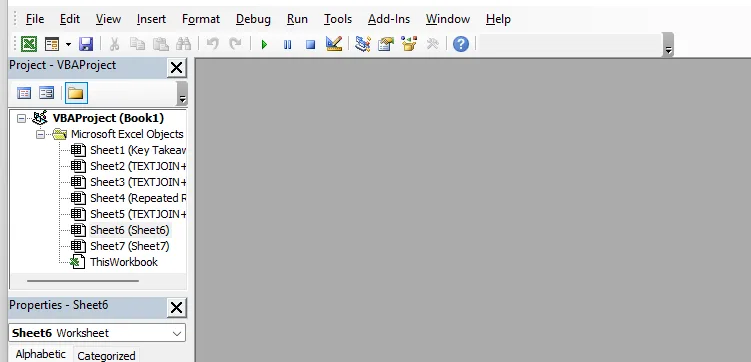Close the Project - VBAProject pane
Viewport: 751px width, 362px height.
tap(177, 68)
